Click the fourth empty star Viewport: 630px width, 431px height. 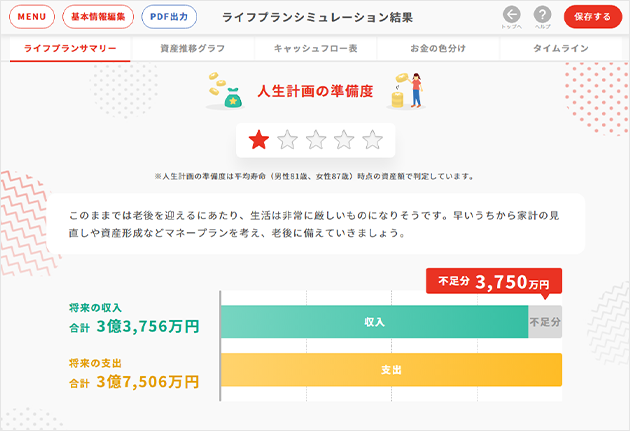[345, 139]
